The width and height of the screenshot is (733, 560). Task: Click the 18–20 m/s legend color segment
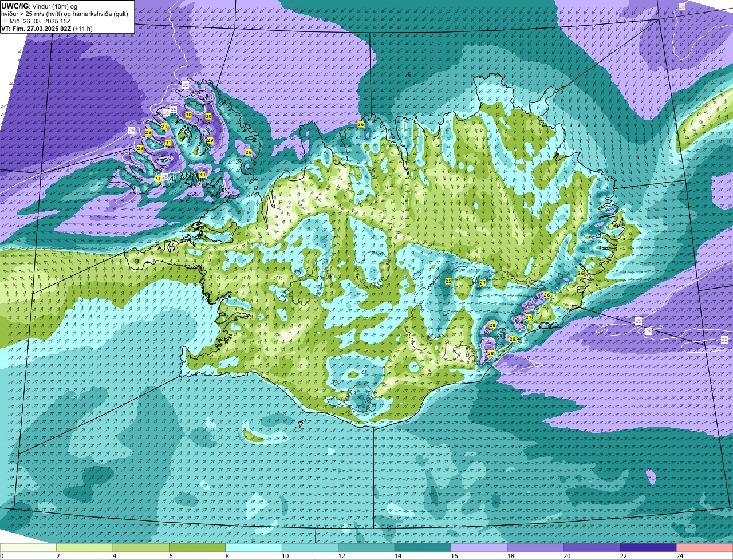coord(535,547)
